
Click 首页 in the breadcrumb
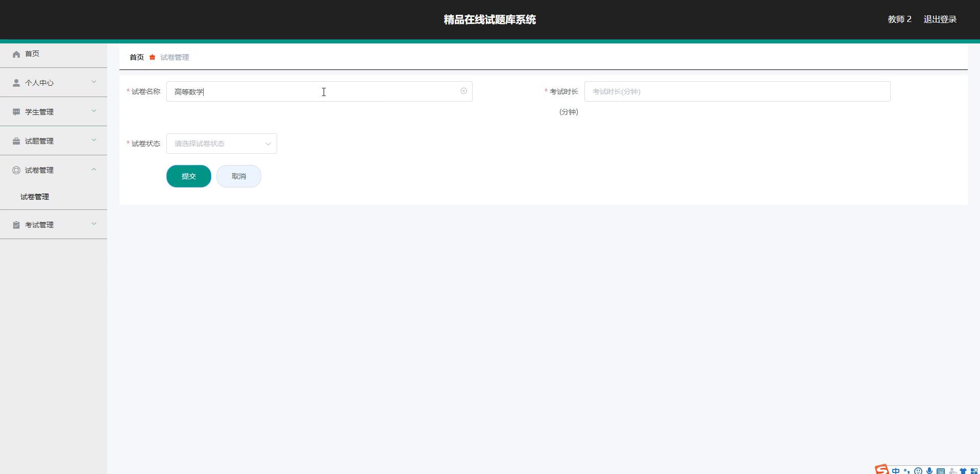136,57
